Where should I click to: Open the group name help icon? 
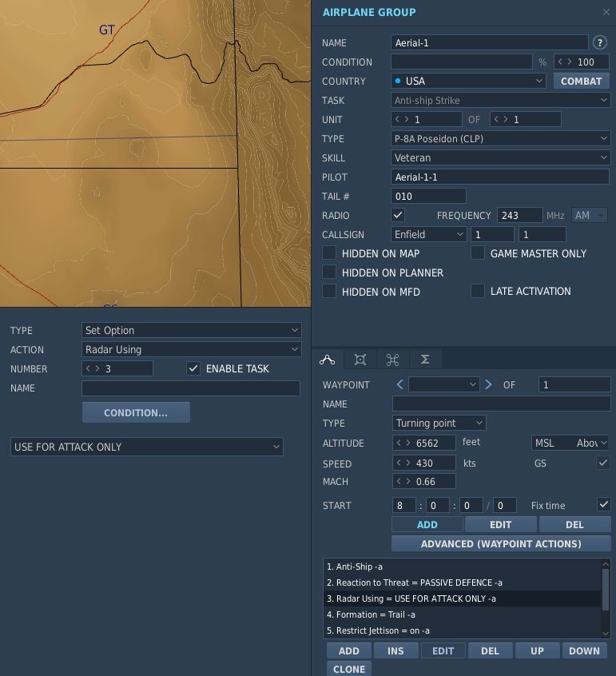(x=599, y=42)
